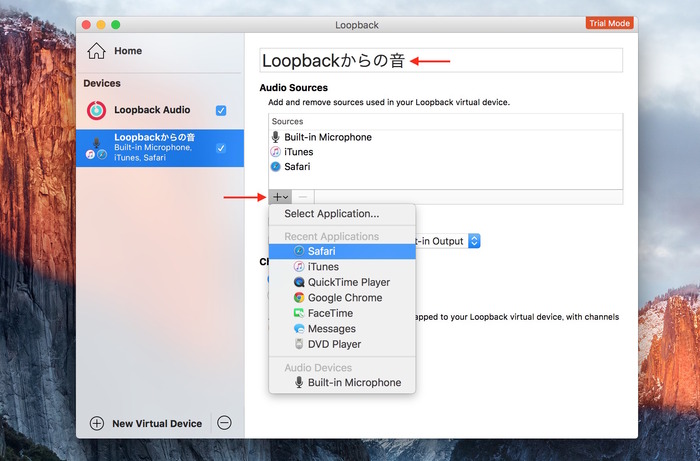Image resolution: width=700 pixels, height=461 pixels.
Task: Select the Loopback Audio device icon
Action: (x=96, y=110)
